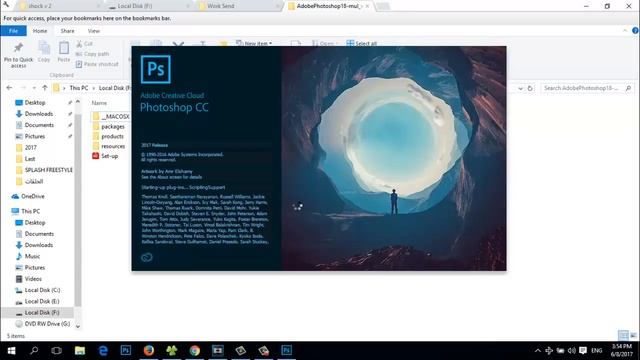Launch Microsoft Edge from the taskbar

coord(103,351)
